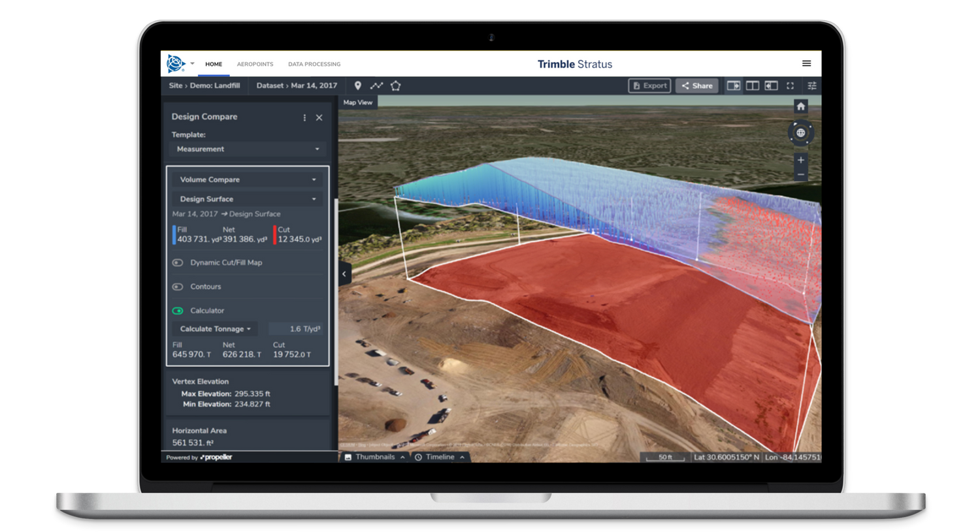Close the Design Compare panel
This screenshot has height=532, width=980.
coord(319,117)
